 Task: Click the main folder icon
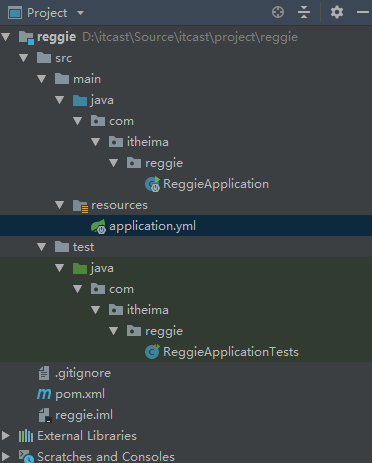click(x=62, y=79)
